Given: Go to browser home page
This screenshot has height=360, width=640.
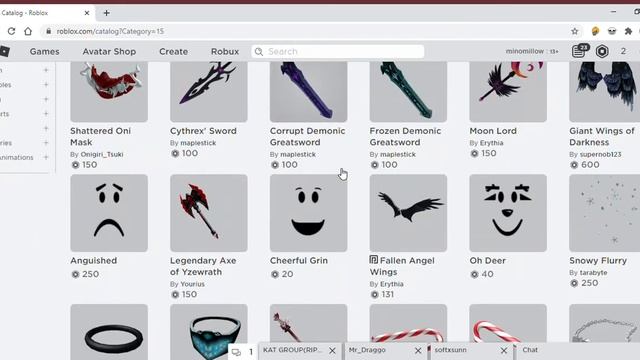Looking at the screenshot, I should click(28, 31).
